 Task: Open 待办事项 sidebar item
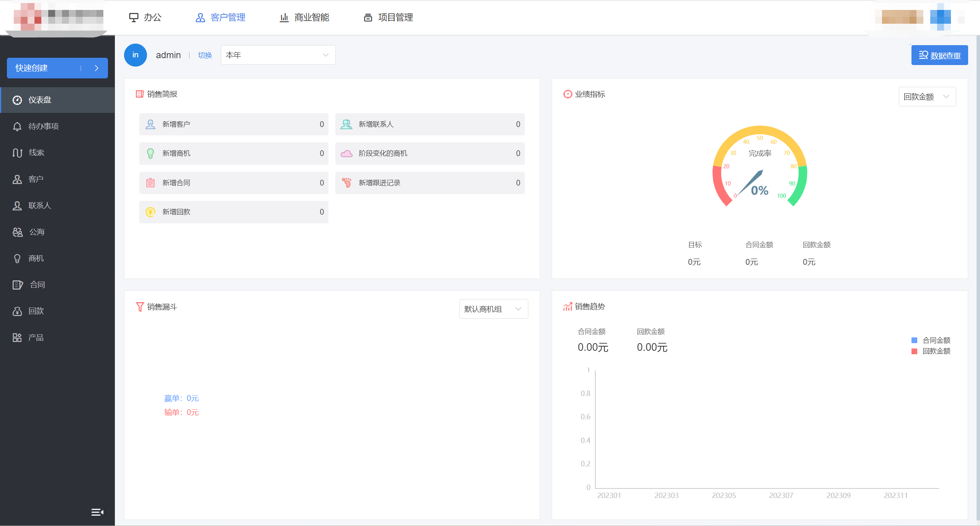pos(57,126)
